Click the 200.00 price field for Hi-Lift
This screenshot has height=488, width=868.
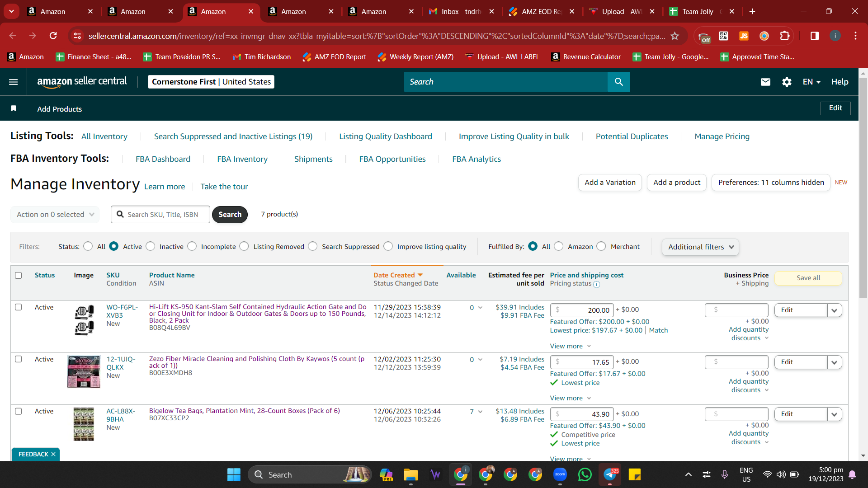point(582,310)
